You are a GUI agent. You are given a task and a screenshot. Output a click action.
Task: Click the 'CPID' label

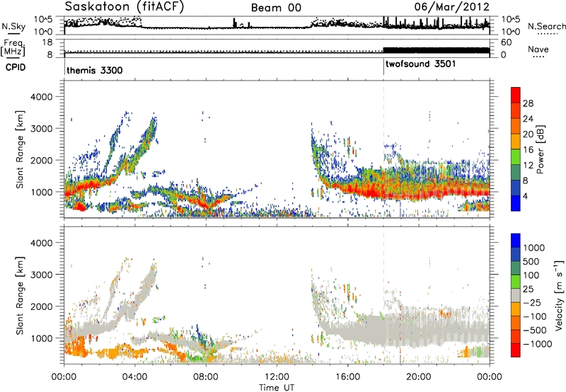(16, 67)
